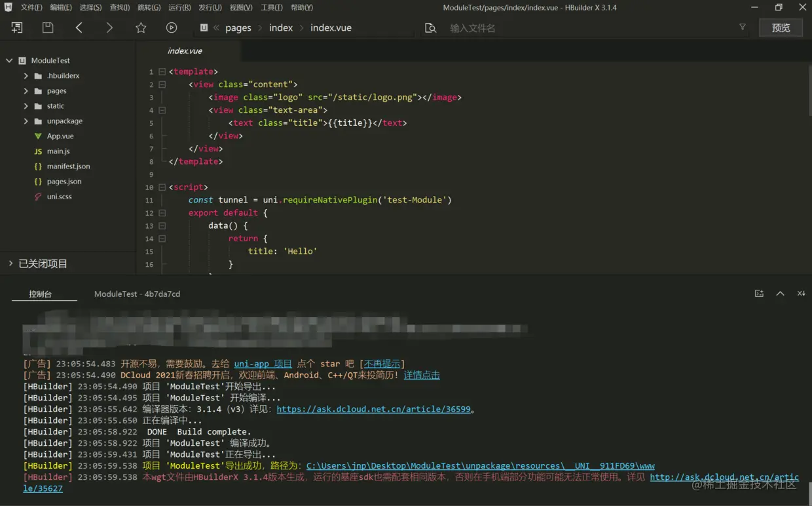Screen dimensions: 812x506
Task: Fold the export default block at line 12
Action: (162, 213)
